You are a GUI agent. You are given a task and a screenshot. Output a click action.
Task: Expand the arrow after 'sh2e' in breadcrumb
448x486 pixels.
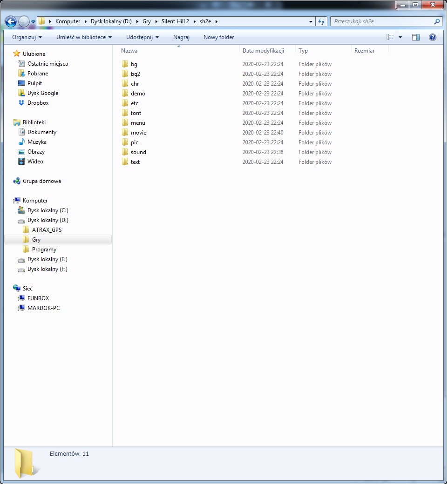coord(217,21)
